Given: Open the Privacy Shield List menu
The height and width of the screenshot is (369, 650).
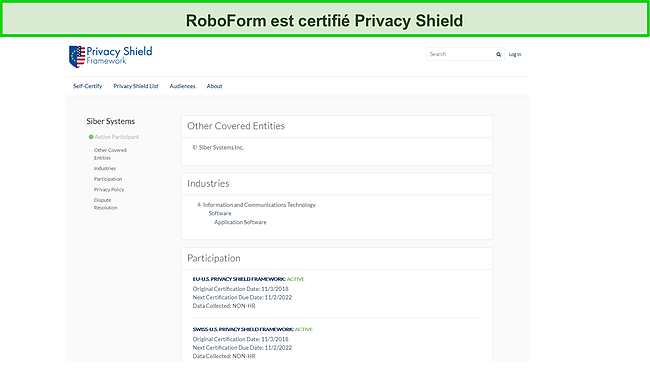Looking at the screenshot, I should pyautogui.click(x=136, y=86).
